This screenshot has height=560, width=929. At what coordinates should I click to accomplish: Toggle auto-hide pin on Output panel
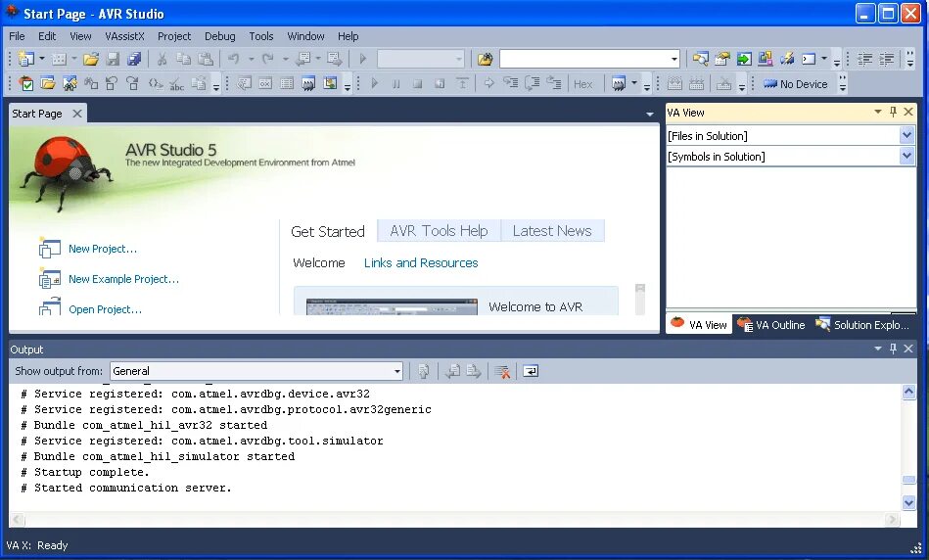(893, 350)
